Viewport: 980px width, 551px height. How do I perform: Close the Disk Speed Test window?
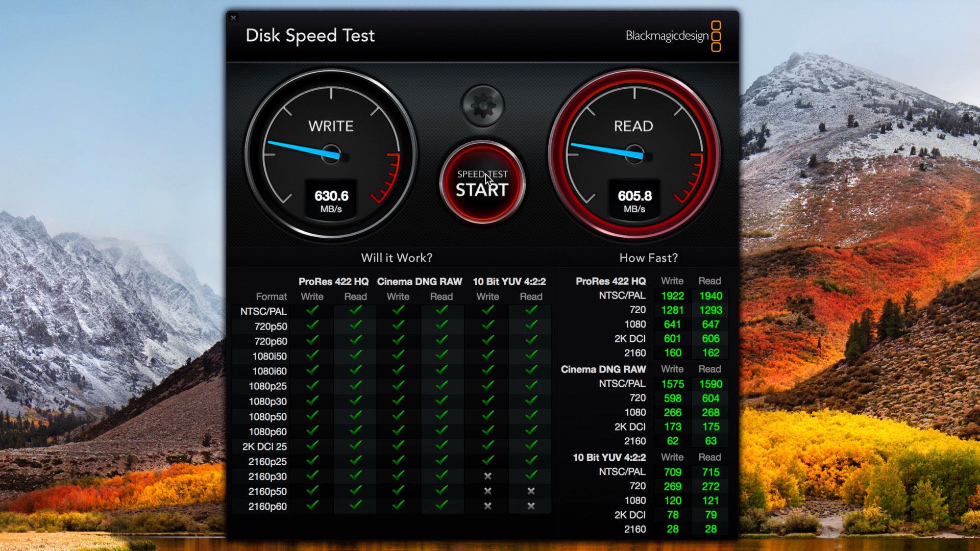[233, 18]
